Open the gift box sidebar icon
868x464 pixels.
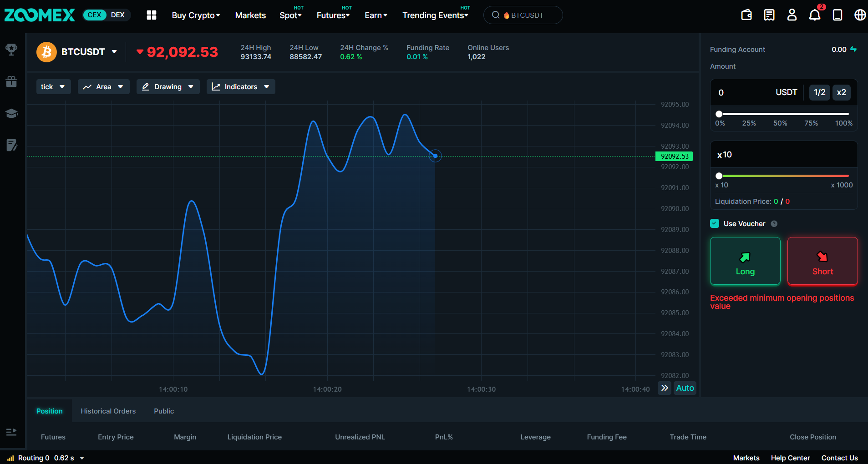pos(11,81)
